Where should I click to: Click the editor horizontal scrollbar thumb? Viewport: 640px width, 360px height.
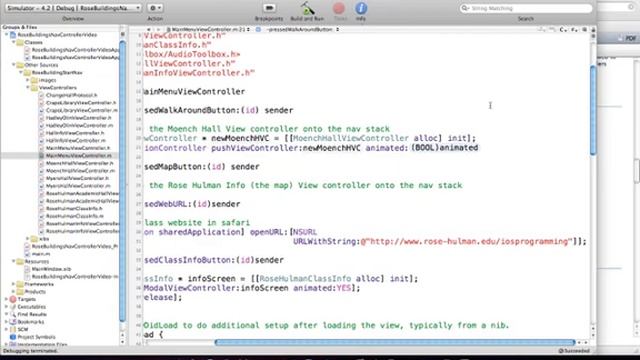(395, 342)
